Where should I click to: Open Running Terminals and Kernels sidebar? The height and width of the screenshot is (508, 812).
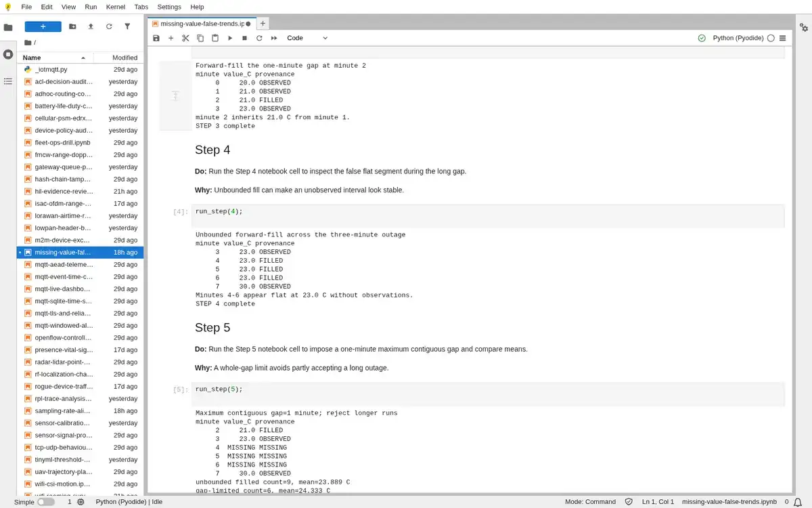8,54
